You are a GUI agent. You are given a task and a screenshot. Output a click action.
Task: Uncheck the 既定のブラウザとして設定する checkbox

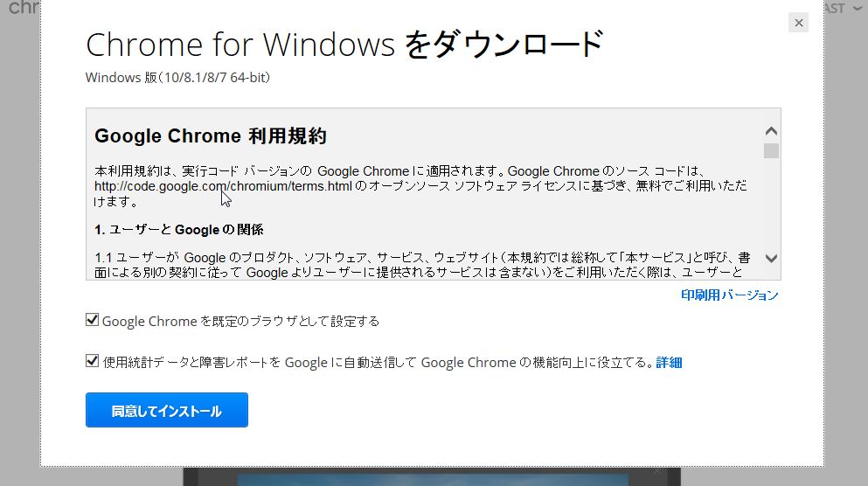(92, 319)
